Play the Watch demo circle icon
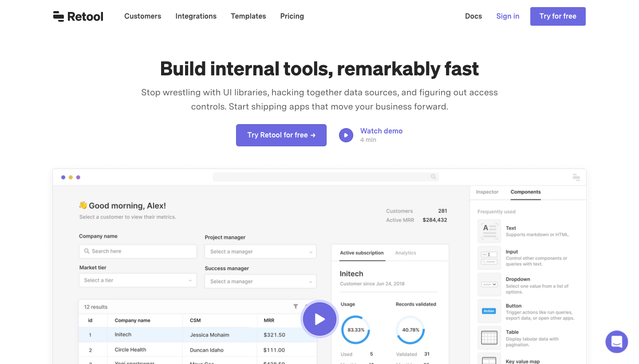The height and width of the screenshot is (364, 639). point(346,135)
